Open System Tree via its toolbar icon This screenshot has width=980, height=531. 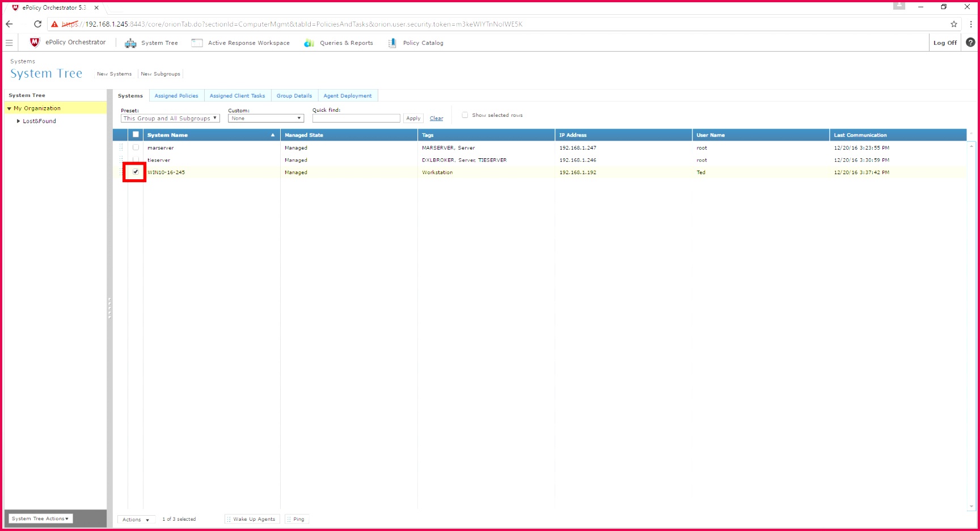click(x=130, y=43)
